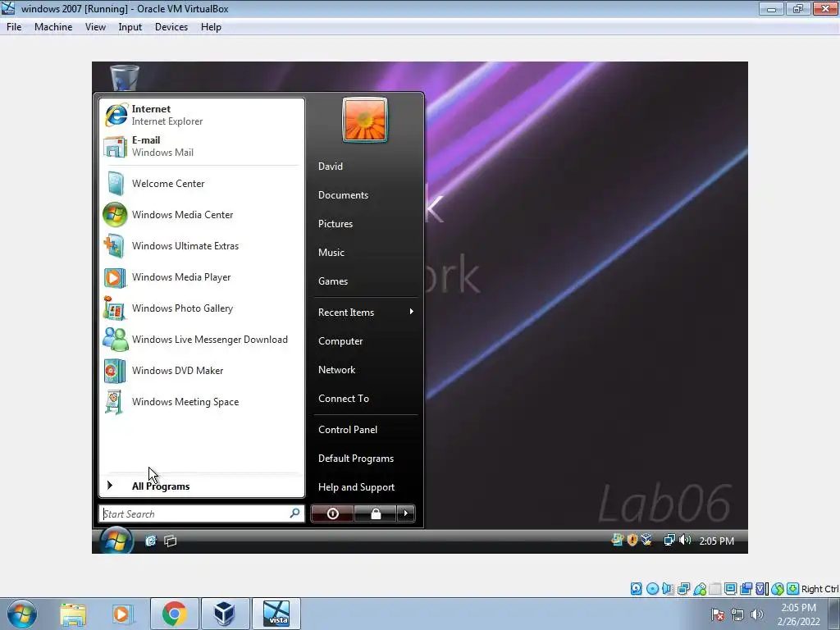
Task: Open the Recycle Bin on Vista desktop
Action: point(125,77)
